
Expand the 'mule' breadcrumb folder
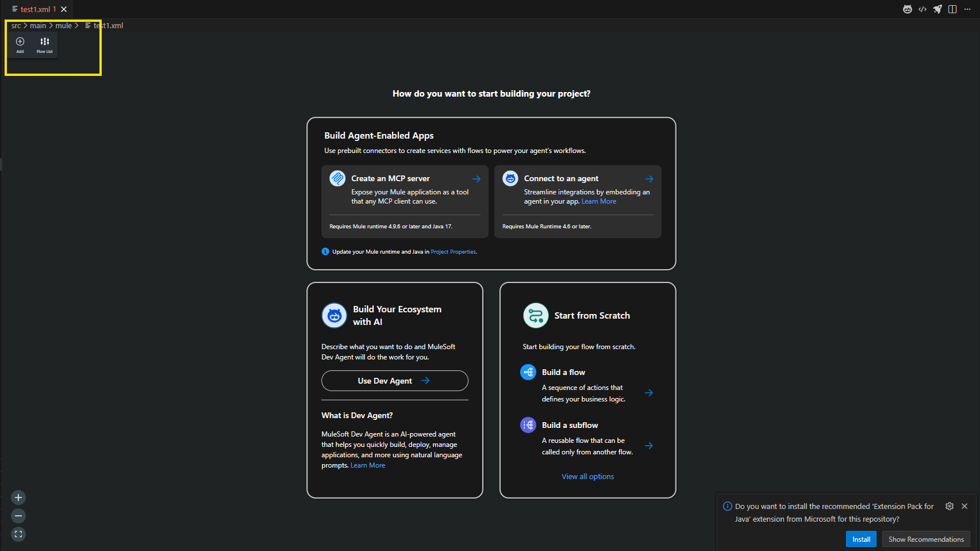63,26
